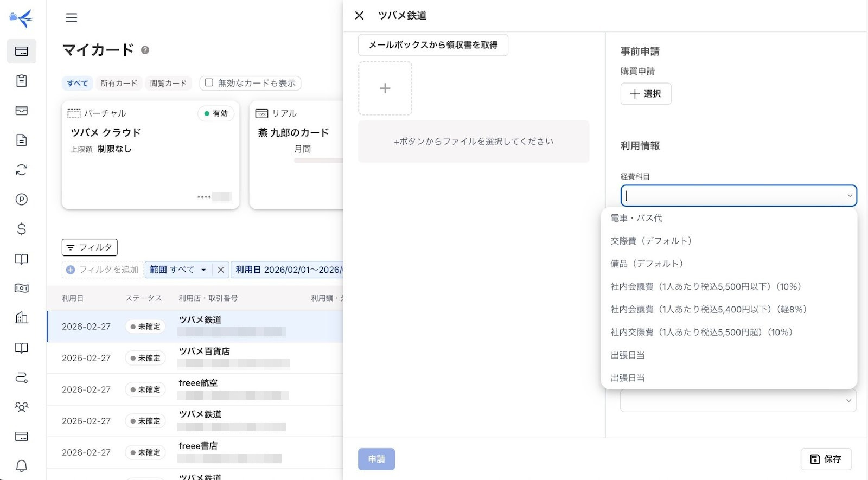
Task: Open the document icon in the sidebar
Action: [x=22, y=140]
